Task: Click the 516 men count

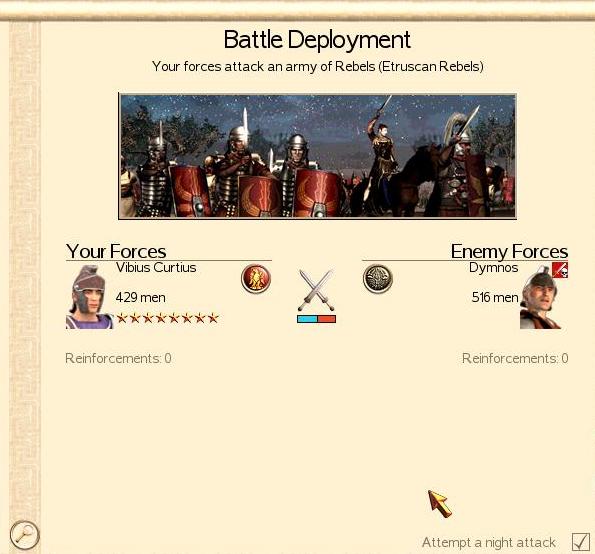Action: 495,297
